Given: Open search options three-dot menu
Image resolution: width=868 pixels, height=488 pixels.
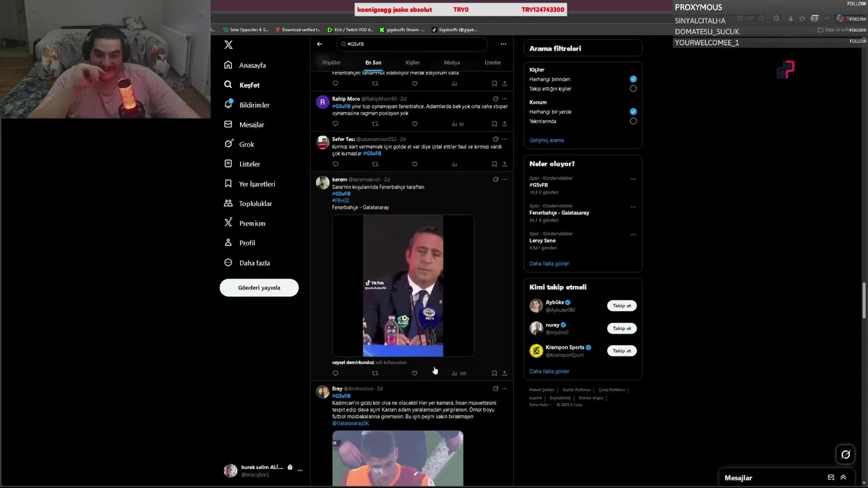Looking at the screenshot, I should 503,44.
